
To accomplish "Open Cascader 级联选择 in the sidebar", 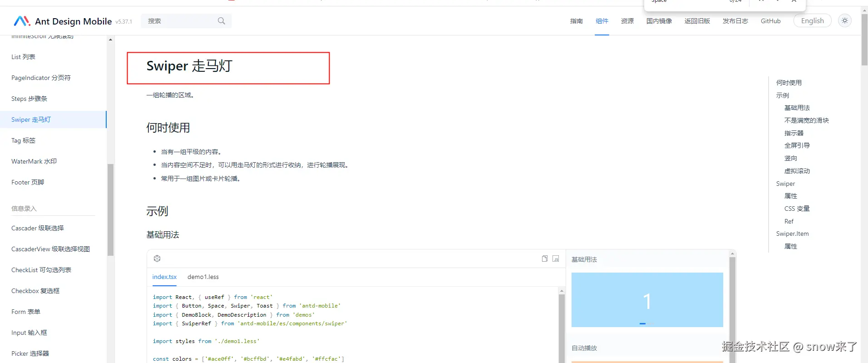I will (53, 228).
